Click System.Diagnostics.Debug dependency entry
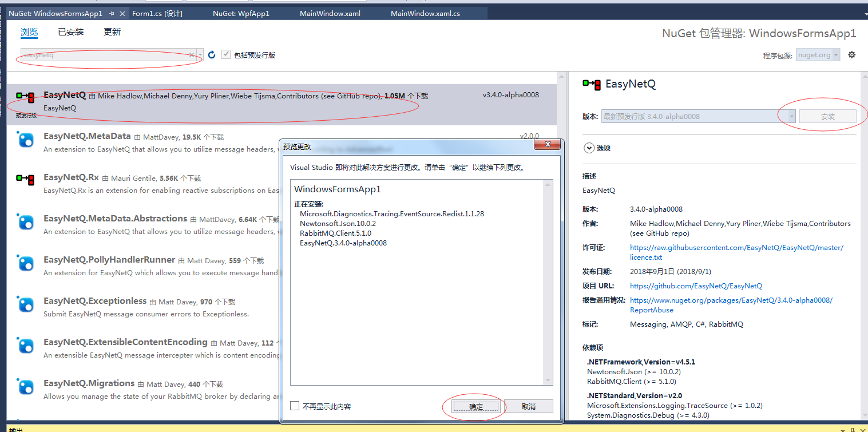The width and height of the screenshot is (868, 432). point(648,415)
